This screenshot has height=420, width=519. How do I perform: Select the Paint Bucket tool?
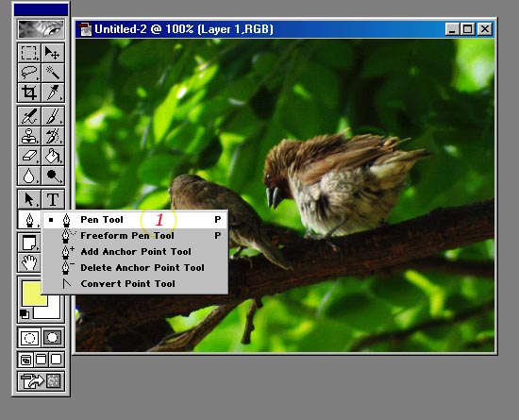point(53,156)
